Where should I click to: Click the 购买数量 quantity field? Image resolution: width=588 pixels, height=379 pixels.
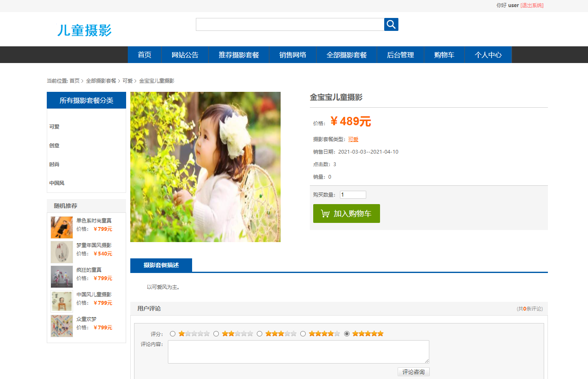pos(353,195)
